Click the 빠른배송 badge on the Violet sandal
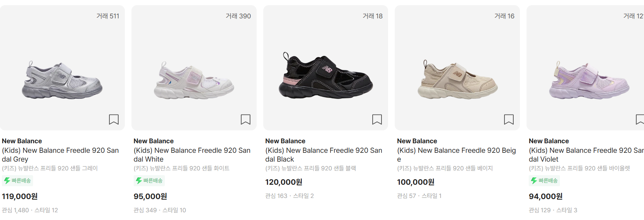Image resolution: width=644 pixels, height=220 pixels. pyautogui.click(x=544, y=181)
